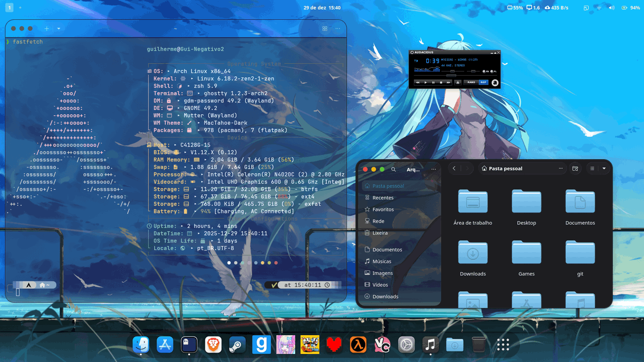Open Vídeos in the Files sidebar

tap(400, 285)
